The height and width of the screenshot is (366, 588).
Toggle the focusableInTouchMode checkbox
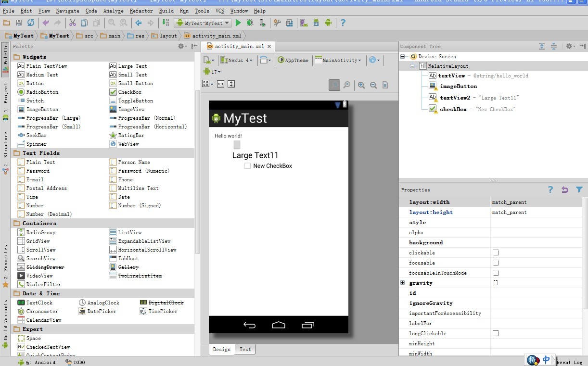496,273
